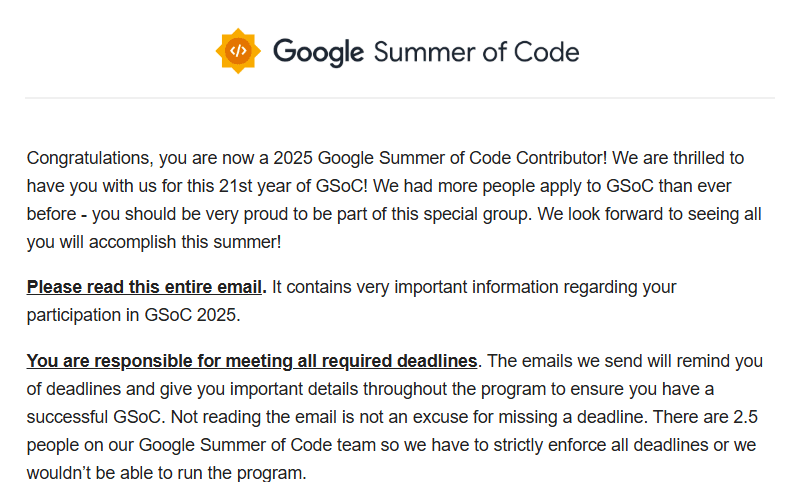
Task: Click the "Summer of Code" header title
Action: (475, 51)
